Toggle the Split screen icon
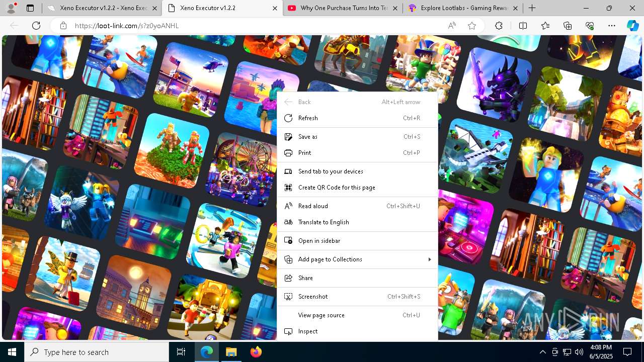 [523, 26]
